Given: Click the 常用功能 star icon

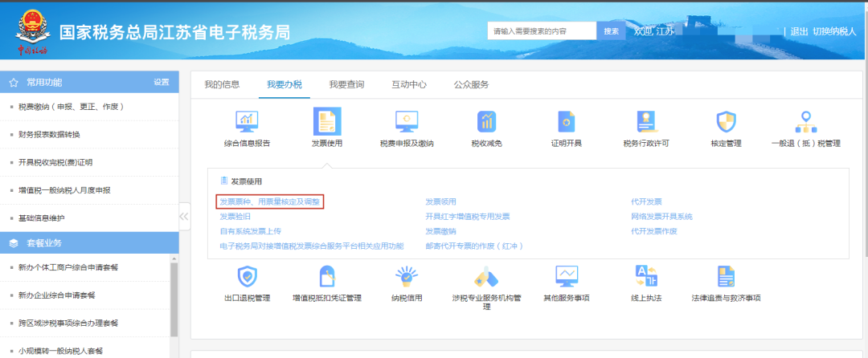Looking at the screenshot, I should coord(14,83).
